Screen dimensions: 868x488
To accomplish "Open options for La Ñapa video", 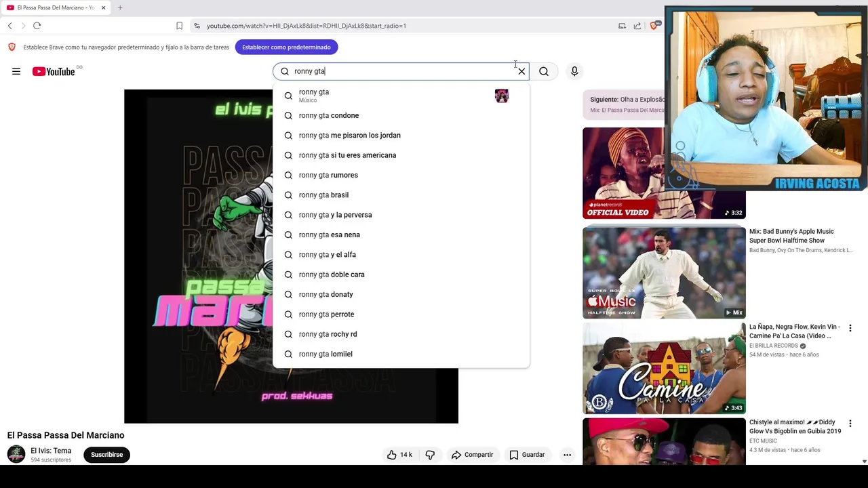I will tap(850, 328).
